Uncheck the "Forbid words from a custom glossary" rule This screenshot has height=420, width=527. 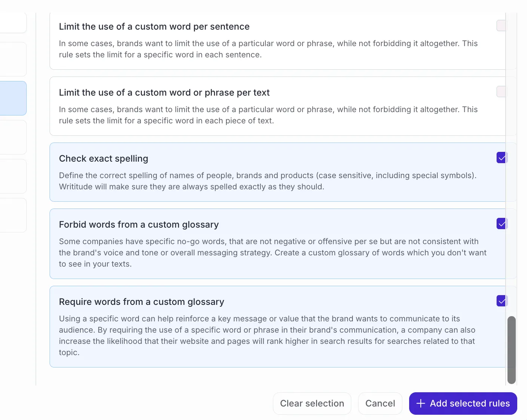(x=501, y=223)
